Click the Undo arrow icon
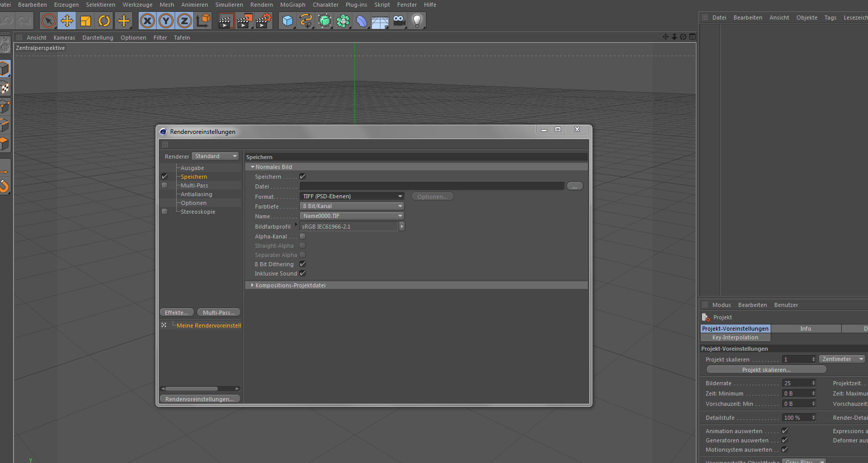Screen dimensions: 868x463 pos(7,21)
